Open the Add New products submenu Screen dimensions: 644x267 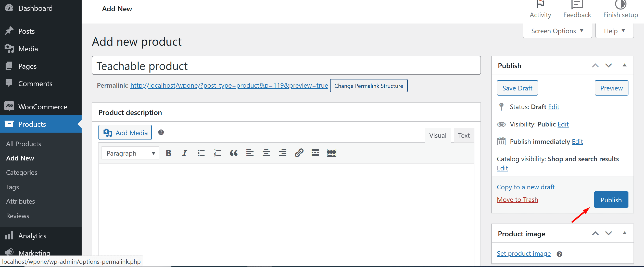tap(20, 158)
